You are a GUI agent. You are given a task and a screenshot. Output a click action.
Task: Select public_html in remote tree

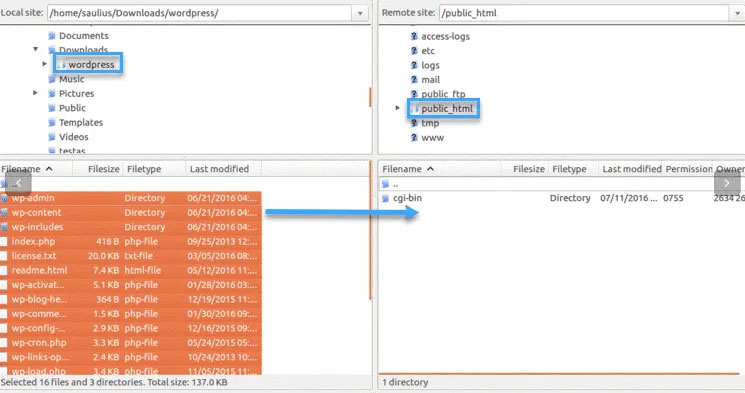point(447,109)
